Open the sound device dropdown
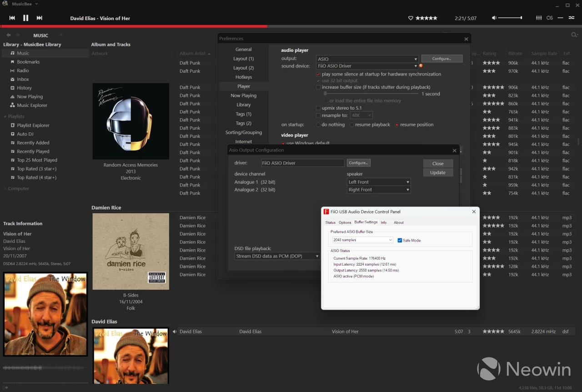 coord(367,66)
